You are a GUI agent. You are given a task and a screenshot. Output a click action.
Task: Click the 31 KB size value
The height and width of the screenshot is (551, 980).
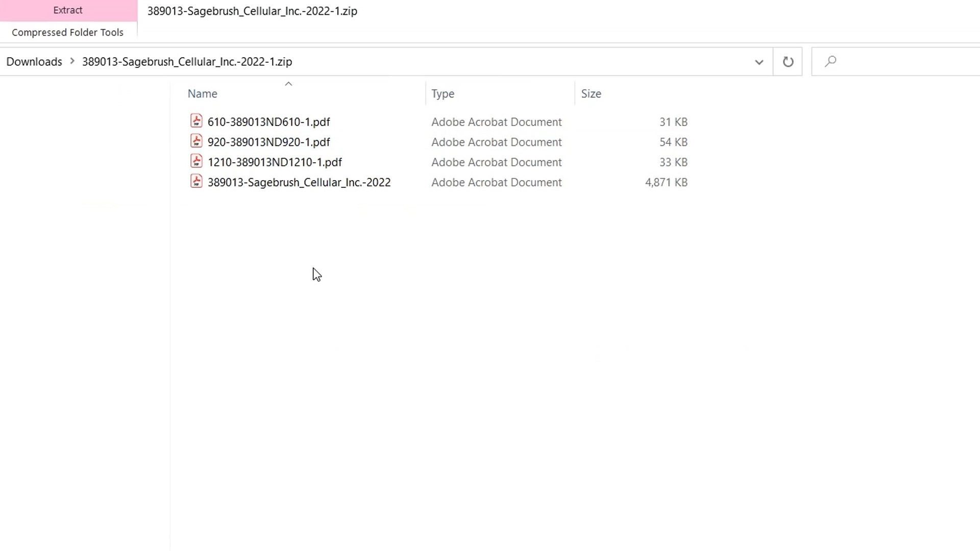coord(673,122)
